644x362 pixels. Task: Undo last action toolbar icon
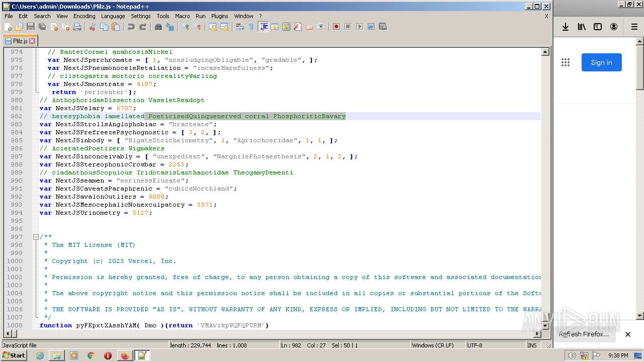131,27
